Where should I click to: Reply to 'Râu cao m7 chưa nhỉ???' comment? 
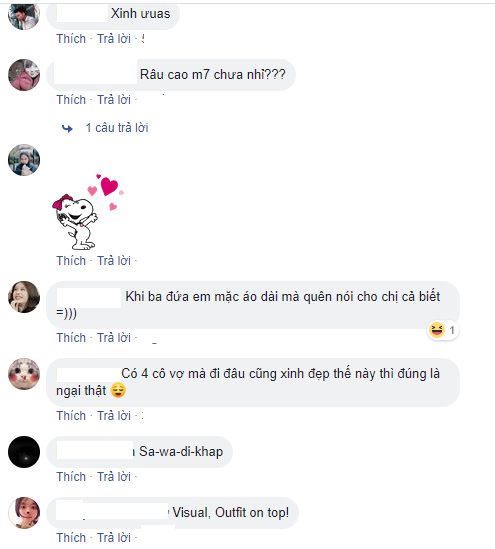114,100
